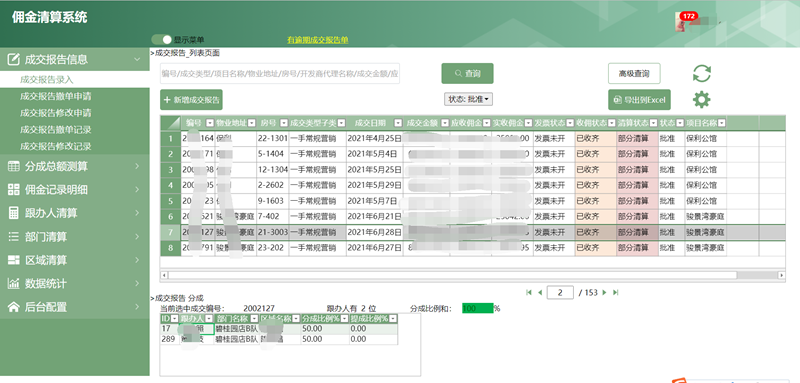Open the 项目名称 column filter dropdown
Viewport: 800px width, 383px height.
pyautogui.click(x=721, y=123)
